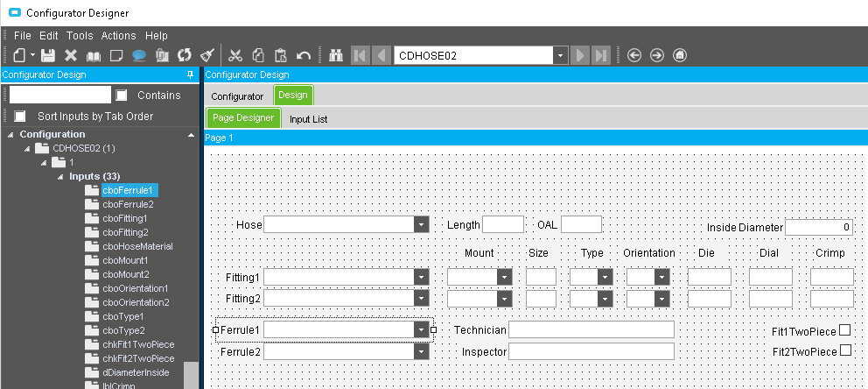
Task: Click the Cut scissors icon
Action: click(235, 55)
